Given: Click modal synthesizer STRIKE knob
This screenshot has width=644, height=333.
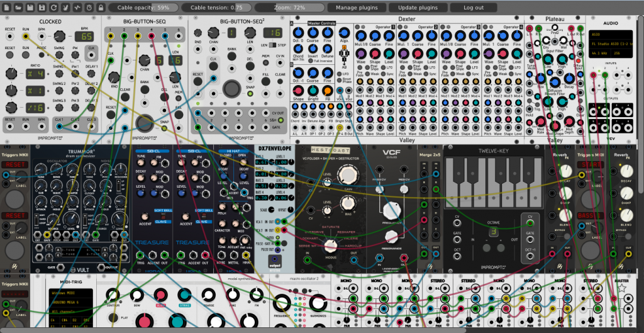Looking at the screenshot, I should [184, 295].
